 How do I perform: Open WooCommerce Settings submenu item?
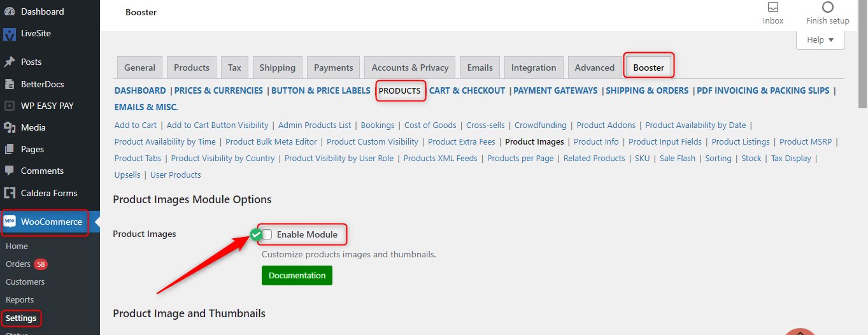point(21,318)
